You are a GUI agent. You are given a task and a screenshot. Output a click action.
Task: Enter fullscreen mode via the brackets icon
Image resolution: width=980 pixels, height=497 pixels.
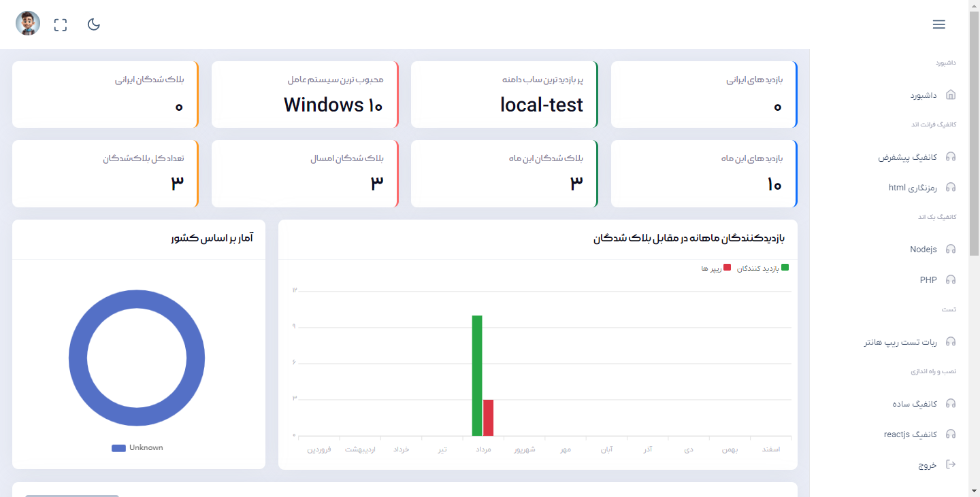click(61, 25)
